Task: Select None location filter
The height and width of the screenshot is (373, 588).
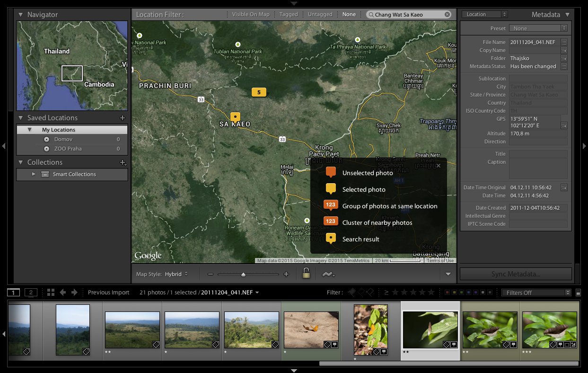Action: coord(349,14)
